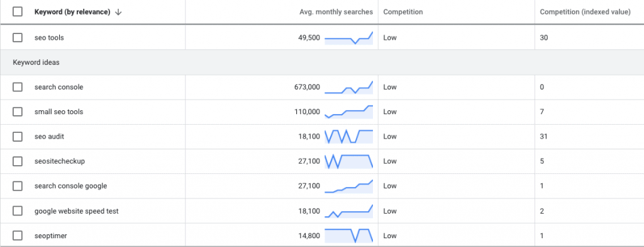This screenshot has height=247, width=644.
Task: Check the 'seo audit' keyword checkbox
Action: tap(17, 137)
